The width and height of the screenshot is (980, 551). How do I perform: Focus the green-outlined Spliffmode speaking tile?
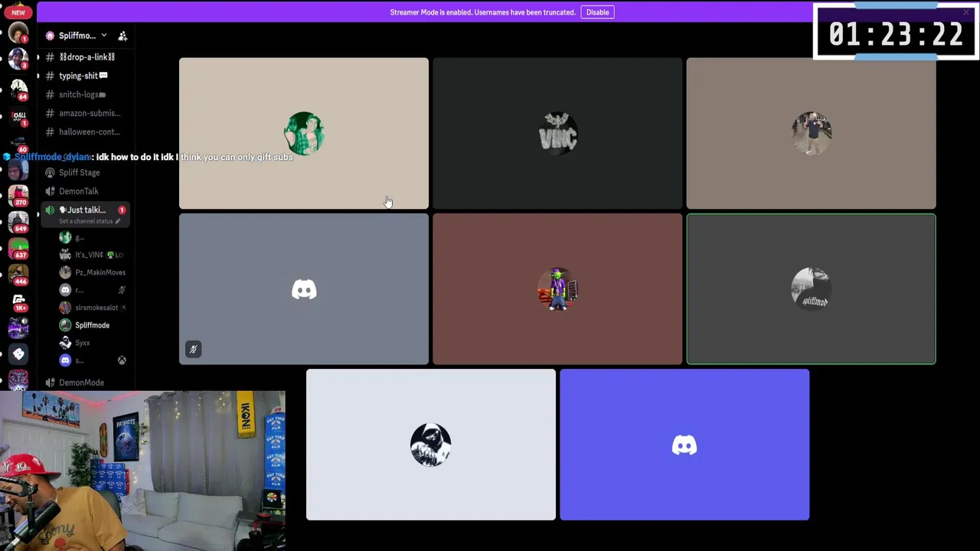(x=811, y=289)
